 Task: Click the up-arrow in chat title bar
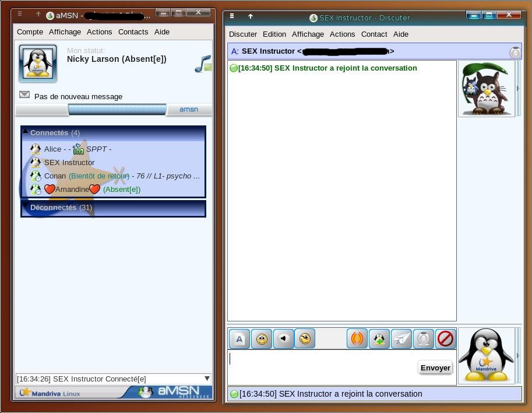pos(251,16)
